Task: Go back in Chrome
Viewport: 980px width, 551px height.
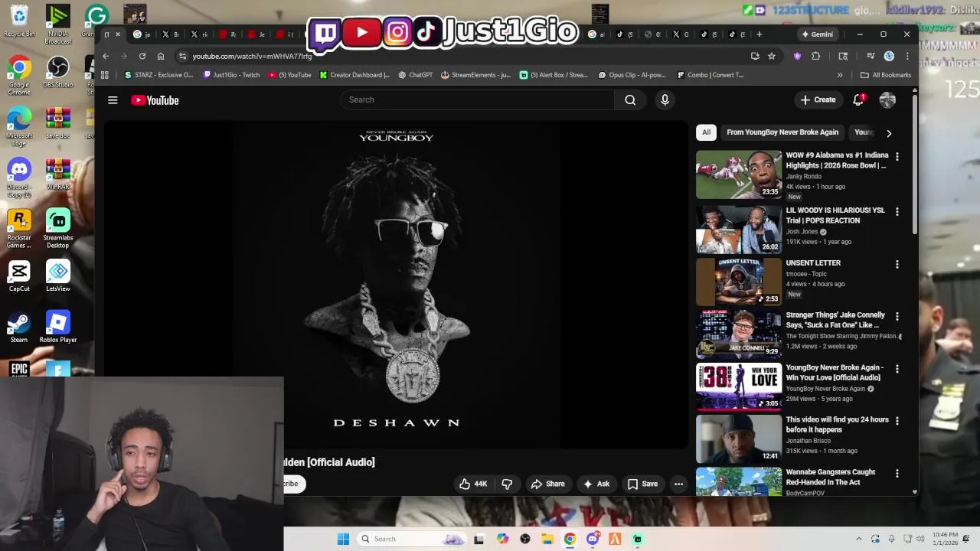Action: coord(106,56)
